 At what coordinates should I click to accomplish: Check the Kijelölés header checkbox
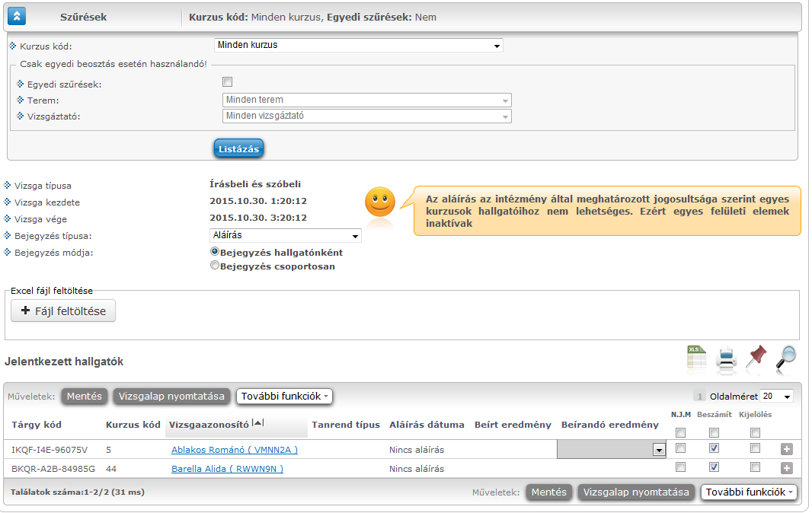[x=755, y=433]
